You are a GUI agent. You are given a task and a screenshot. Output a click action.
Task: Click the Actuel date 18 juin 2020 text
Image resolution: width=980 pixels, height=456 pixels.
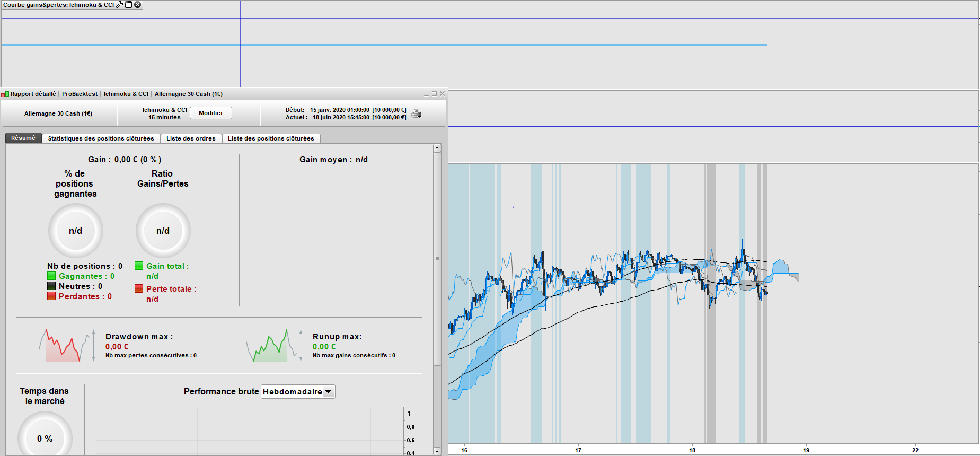pyautogui.click(x=346, y=117)
